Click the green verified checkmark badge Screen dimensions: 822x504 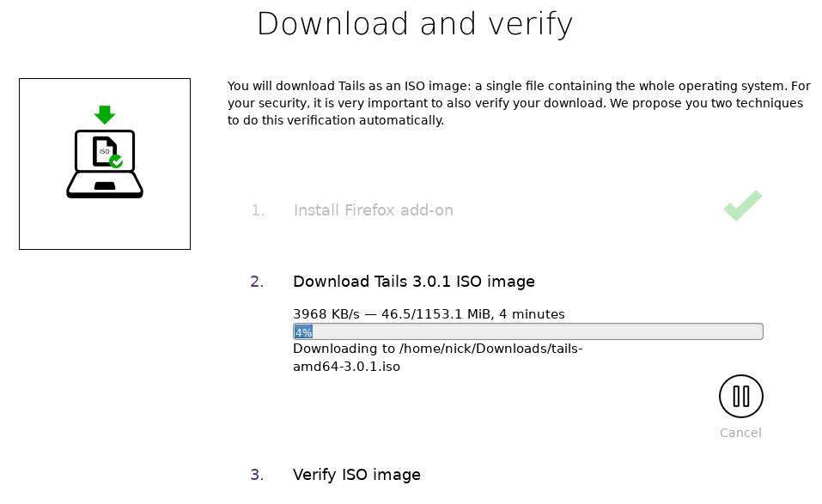[116, 161]
